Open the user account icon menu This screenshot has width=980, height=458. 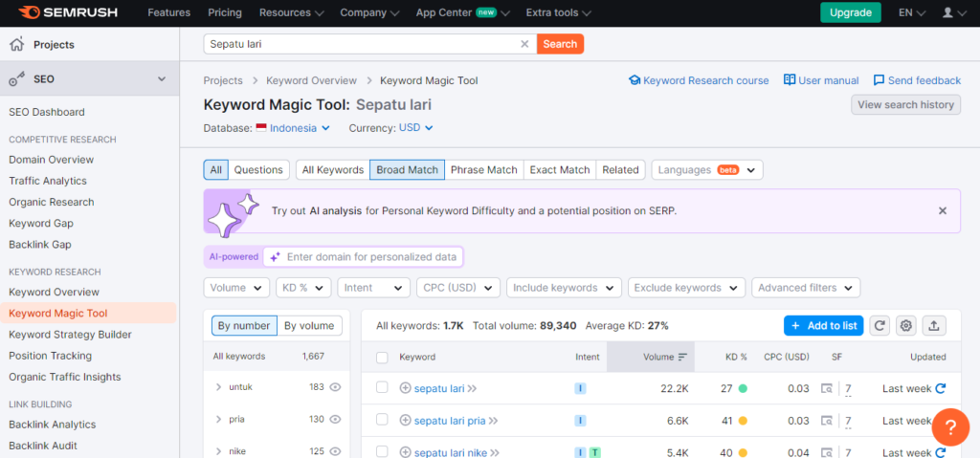coord(956,12)
